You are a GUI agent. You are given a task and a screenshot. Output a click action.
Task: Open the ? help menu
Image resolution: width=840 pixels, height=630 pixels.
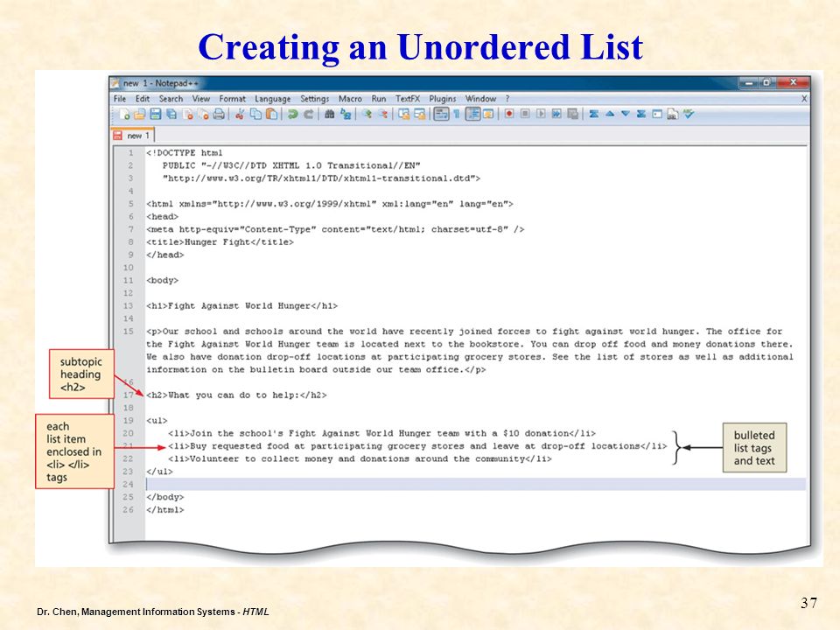[507, 99]
